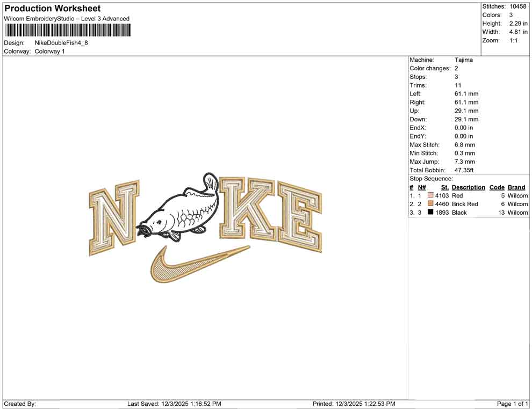This screenshot has width=532, height=409.
Task: Select the design barcode image
Action: 67,31
